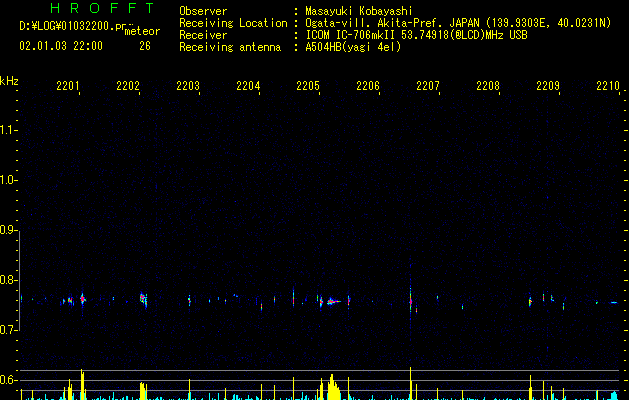
Task: Click the 1.1 kHz frequency label
Action: 8,130
